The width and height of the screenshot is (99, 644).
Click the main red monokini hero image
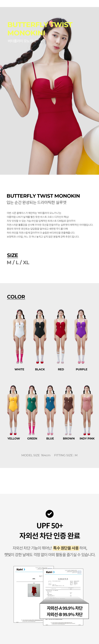point(49,91)
